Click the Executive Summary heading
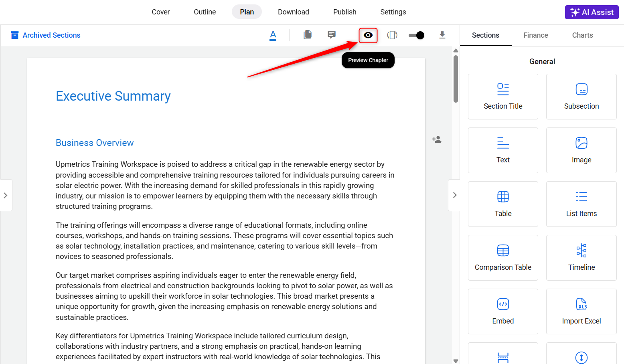This screenshot has height=364, width=624. coord(113,96)
